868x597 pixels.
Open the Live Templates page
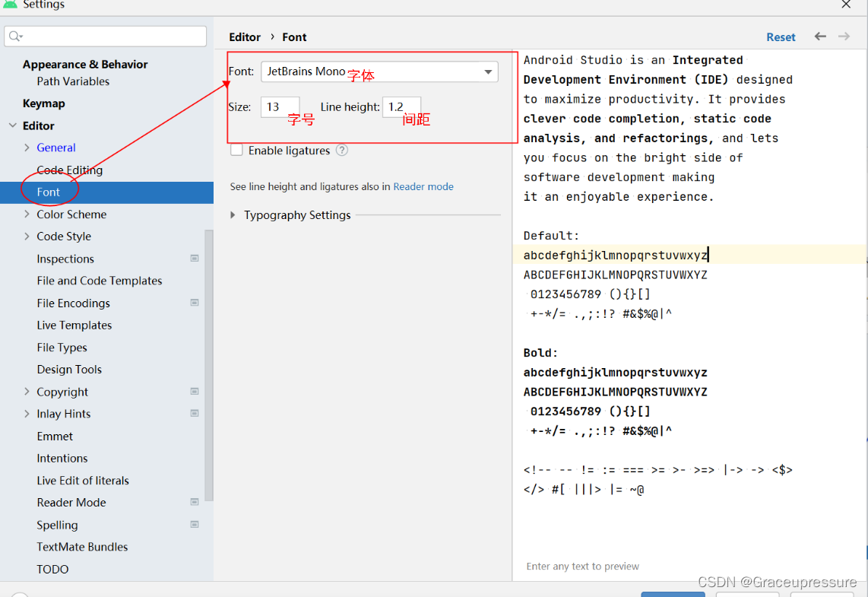[x=74, y=325]
